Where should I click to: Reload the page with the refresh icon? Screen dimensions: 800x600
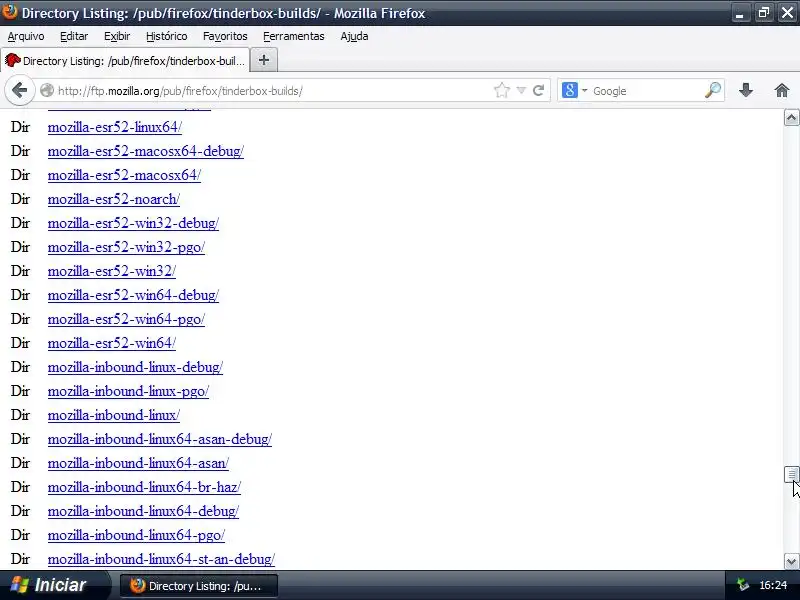click(539, 91)
